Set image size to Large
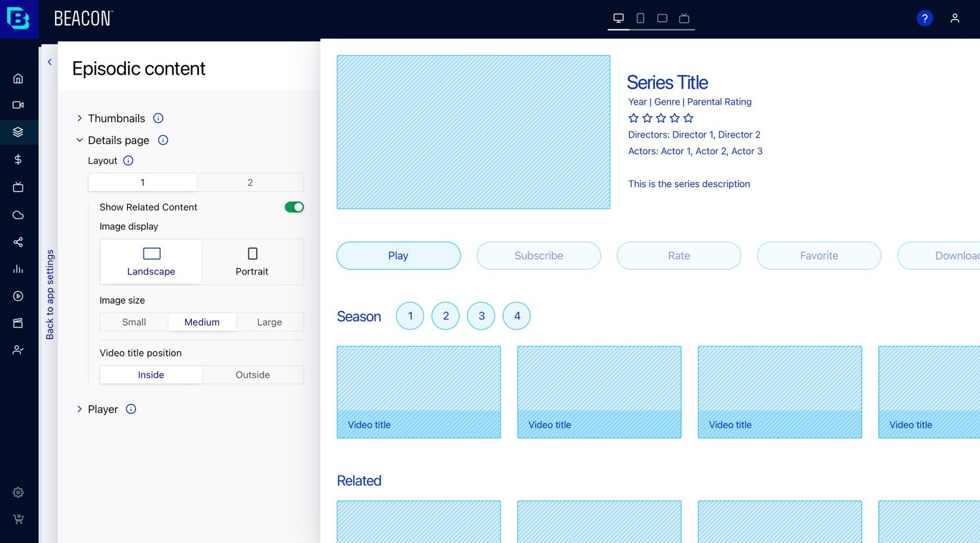The width and height of the screenshot is (980, 543). pyautogui.click(x=269, y=322)
